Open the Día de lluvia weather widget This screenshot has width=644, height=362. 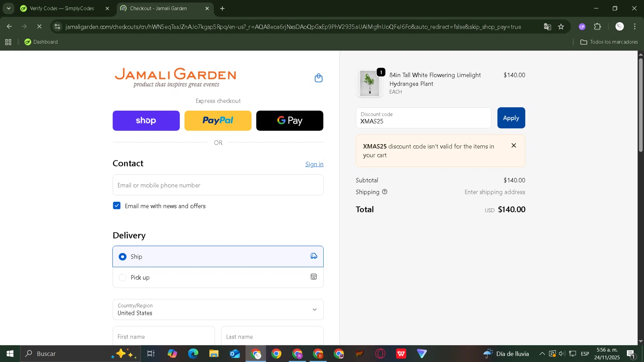coord(507,354)
